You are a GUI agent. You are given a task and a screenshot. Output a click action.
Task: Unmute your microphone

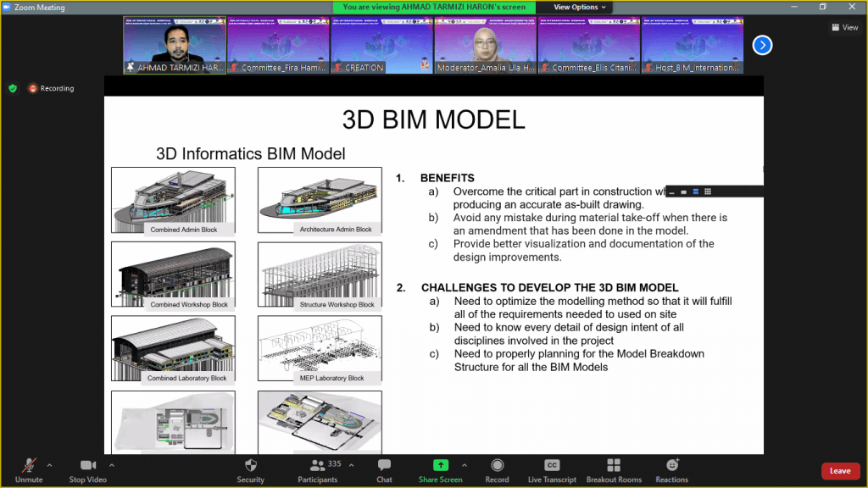28,469
